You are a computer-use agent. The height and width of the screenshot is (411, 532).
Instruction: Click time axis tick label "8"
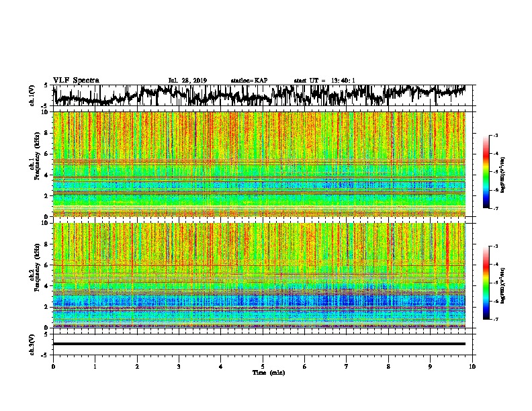388,367
